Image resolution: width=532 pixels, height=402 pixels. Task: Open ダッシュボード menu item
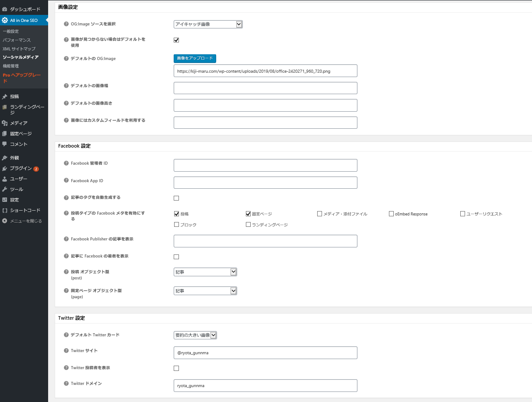pyautogui.click(x=24, y=9)
